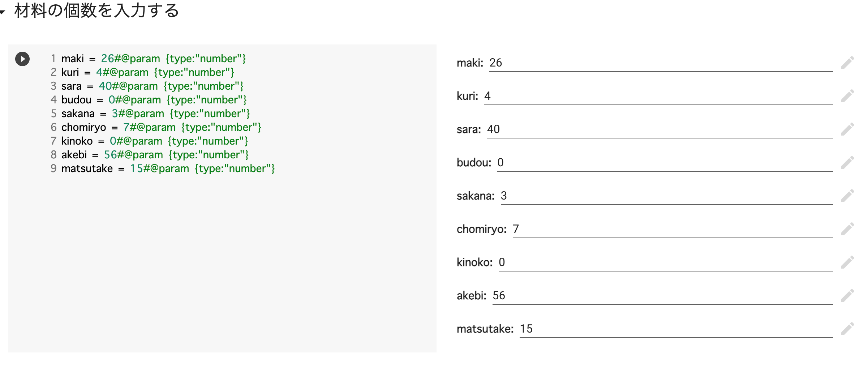The image size is (868, 368).
Task: Click the pencil icon next to kinoko
Action: point(847,262)
